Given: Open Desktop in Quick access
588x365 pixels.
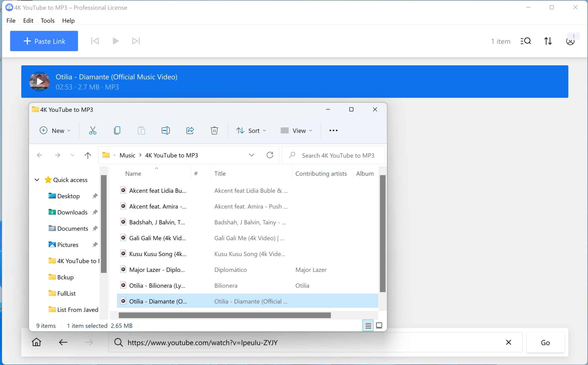Looking at the screenshot, I should pos(68,196).
